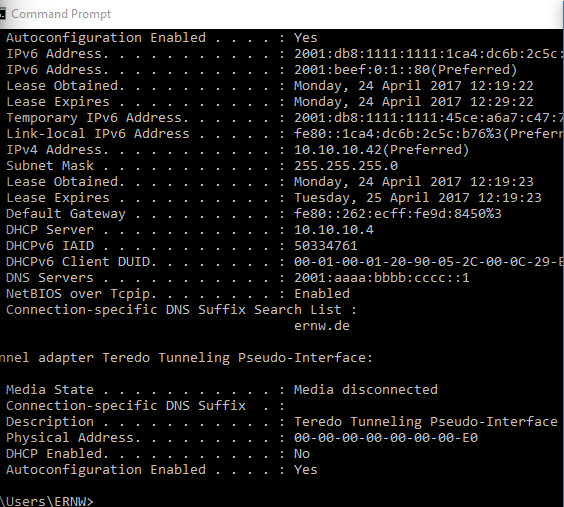Click the link-local fe80::1ca4 IPv6 address

click(x=429, y=134)
